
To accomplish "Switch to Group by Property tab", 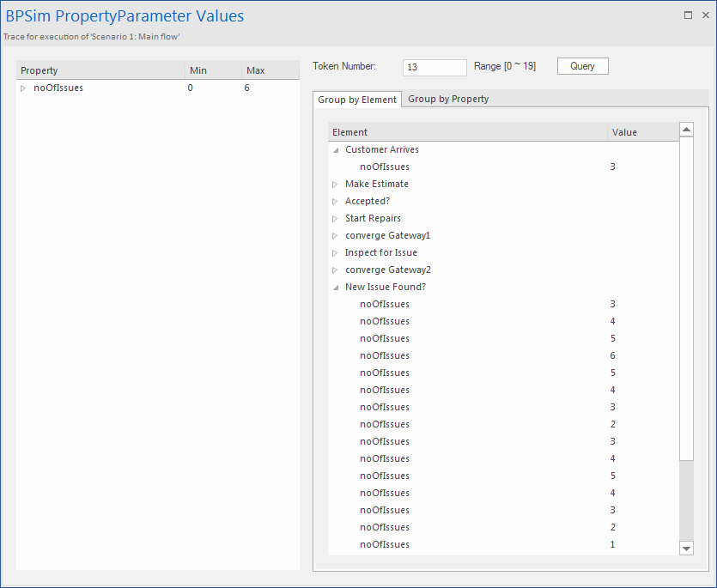I will [x=448, y=99].
